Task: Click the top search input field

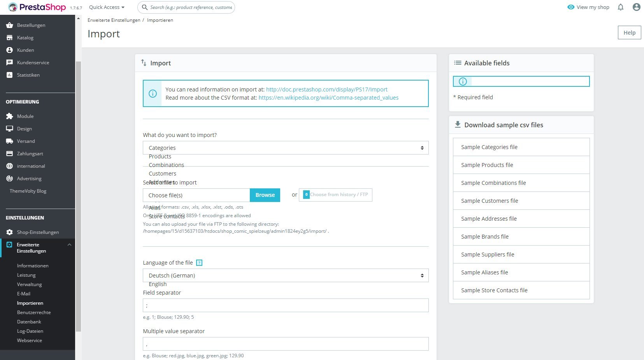Action: pos(186,7)
